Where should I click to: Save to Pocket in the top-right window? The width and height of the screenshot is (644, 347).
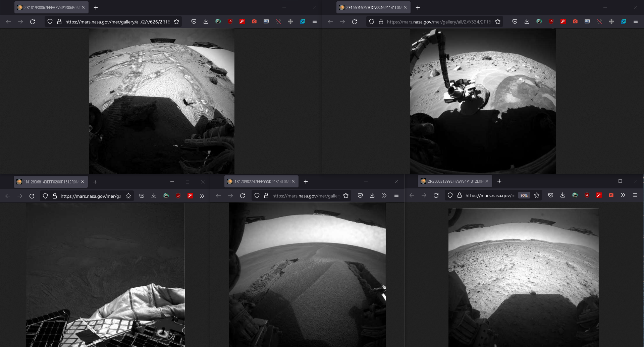(515, 21)
